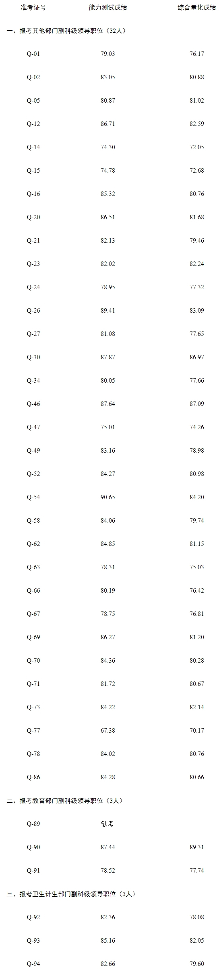Click the 缺考 entry for Q-89

[x=108, y=824]
